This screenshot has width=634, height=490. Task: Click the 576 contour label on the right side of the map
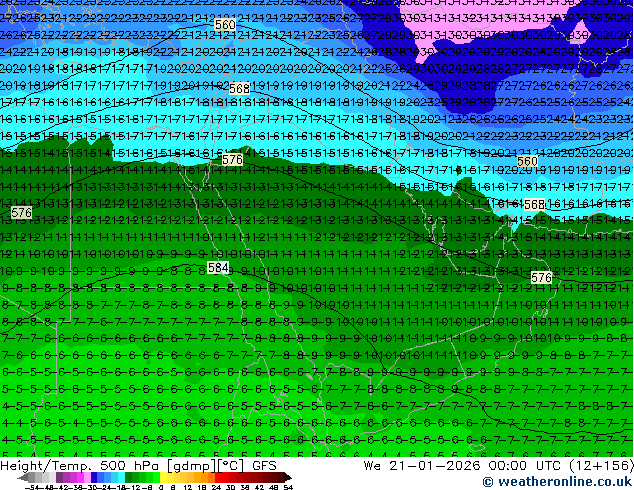point(541,277)
